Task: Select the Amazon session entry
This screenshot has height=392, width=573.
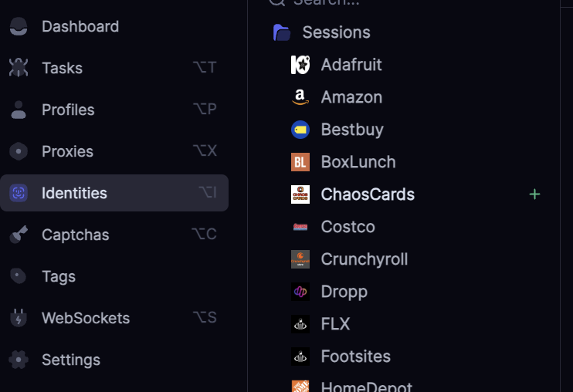Action: point(351,97)
